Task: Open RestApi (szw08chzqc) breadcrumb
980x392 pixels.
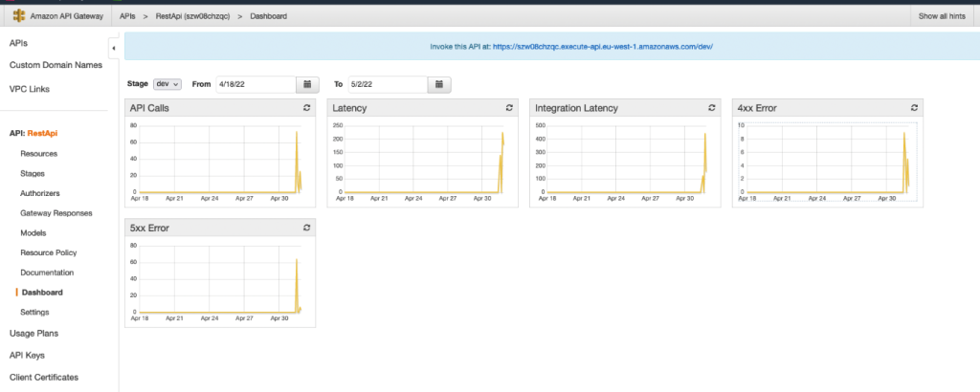Action: [192, 16]
